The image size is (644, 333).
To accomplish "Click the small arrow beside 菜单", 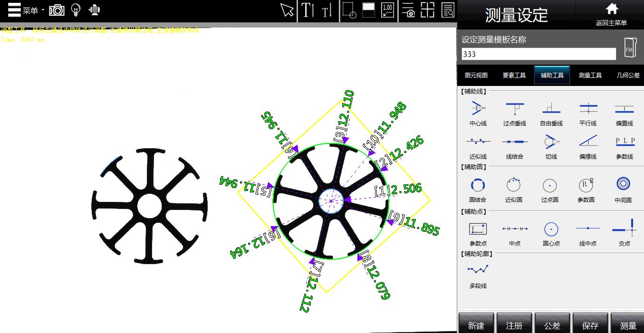I will point(43,10).
